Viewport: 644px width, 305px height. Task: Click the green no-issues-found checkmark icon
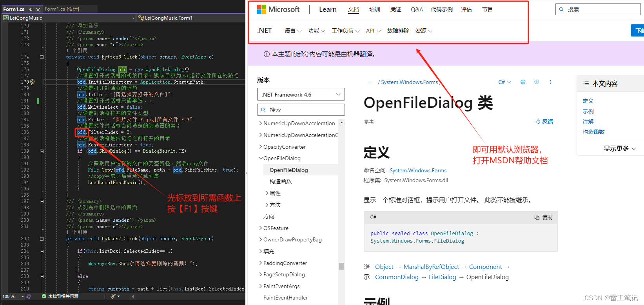pos(44,296)
